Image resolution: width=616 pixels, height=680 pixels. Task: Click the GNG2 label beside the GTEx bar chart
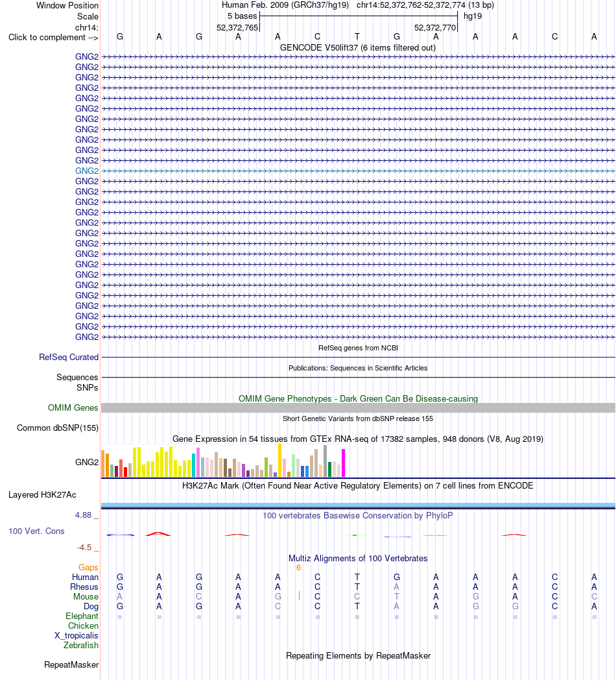[x=87, y=462]
